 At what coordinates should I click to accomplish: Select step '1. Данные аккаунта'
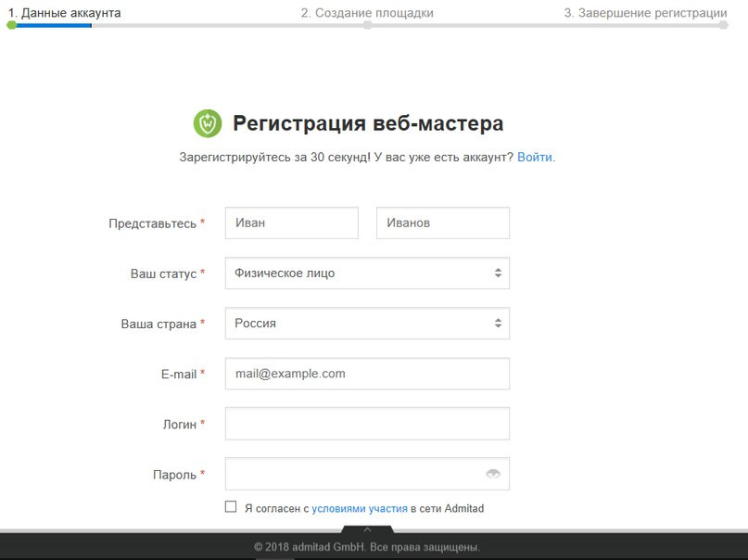[x=64, y=13]
